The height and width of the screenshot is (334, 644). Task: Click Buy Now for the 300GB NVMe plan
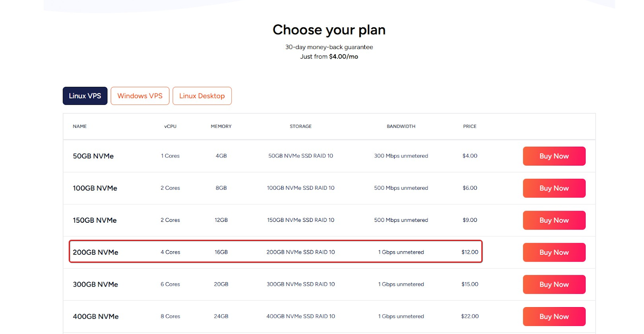tap(554, 284)
